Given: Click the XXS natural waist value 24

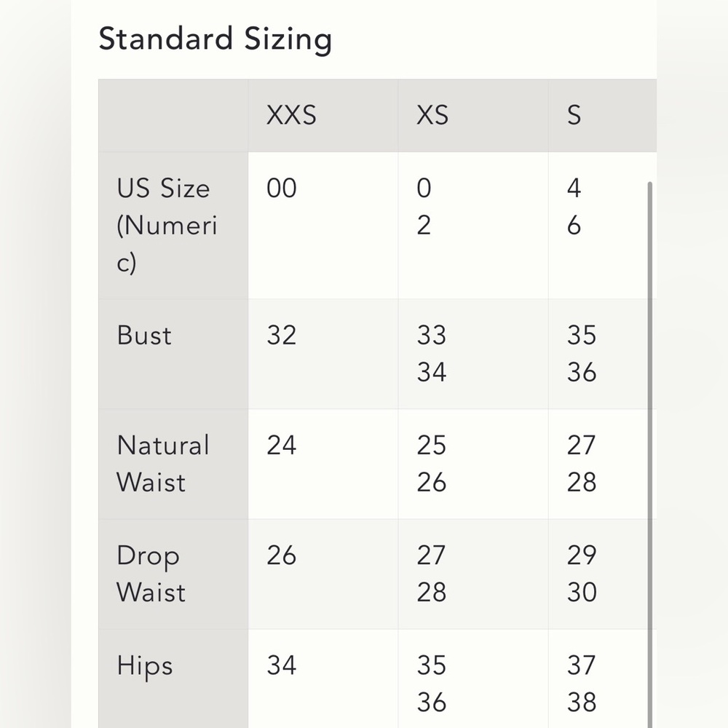Looking at the screenshot, I should [281, 446].
